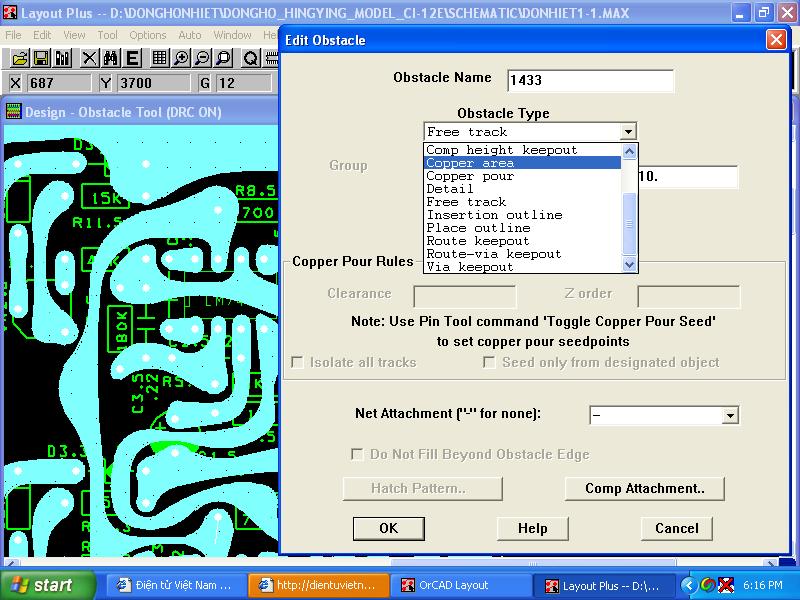Click the Find binoculars icon
Viewport: 800px width, 600px height.
click(111, 59)
